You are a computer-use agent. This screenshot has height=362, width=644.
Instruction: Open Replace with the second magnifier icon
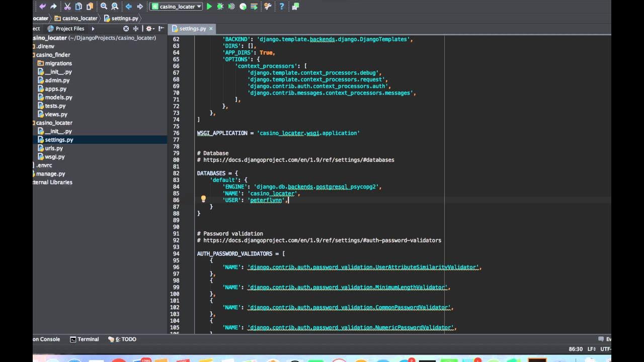click(115, 7)
